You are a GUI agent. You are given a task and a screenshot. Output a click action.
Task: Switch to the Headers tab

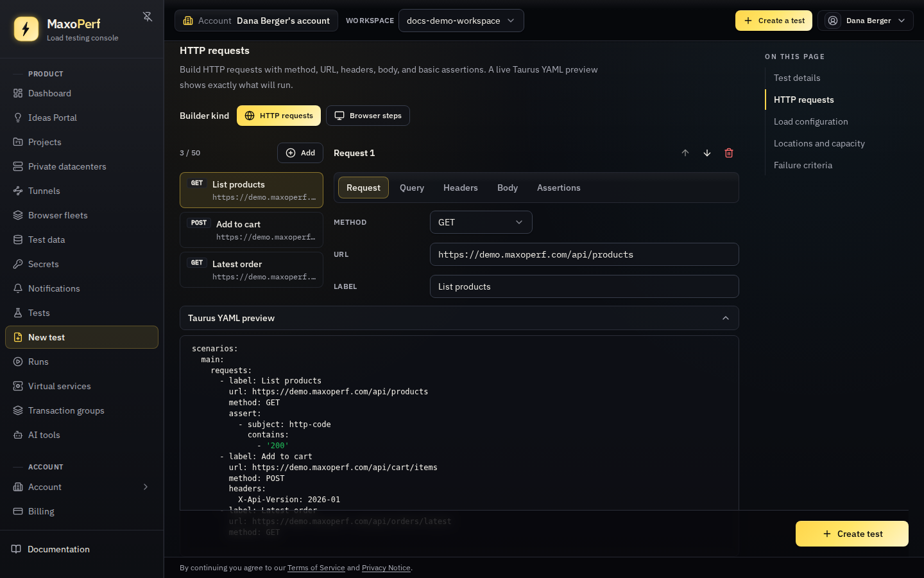click(461, 188)
